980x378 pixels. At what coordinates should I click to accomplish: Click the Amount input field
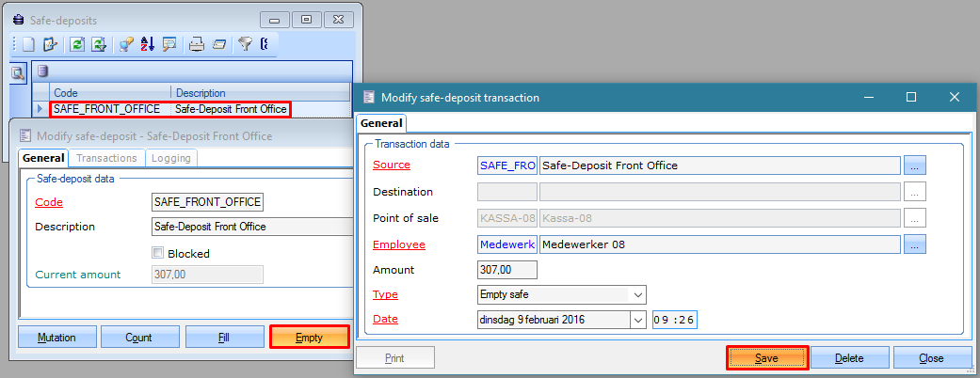[x=507, y=270]
